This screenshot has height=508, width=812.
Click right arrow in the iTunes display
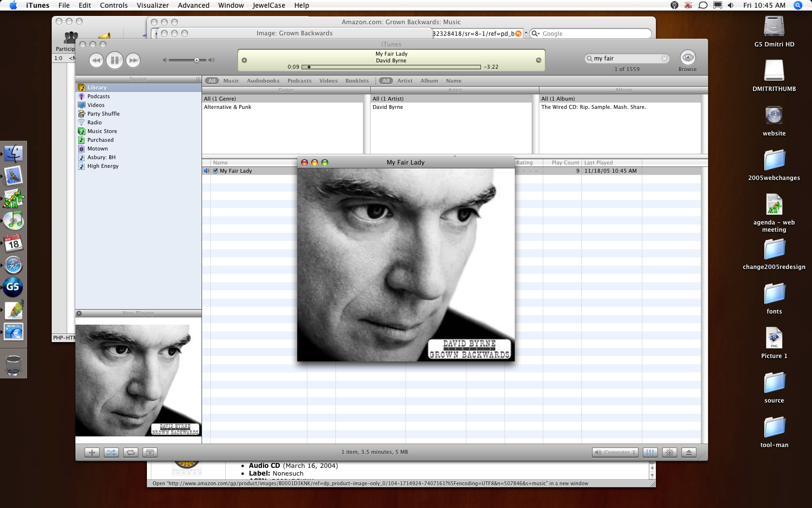point(538,60)
